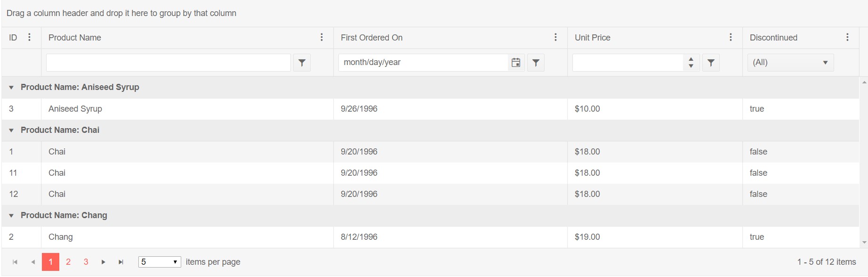Increase the Unit Price filter value
This screenshot has height=277, width=868.
click(691, 59)
